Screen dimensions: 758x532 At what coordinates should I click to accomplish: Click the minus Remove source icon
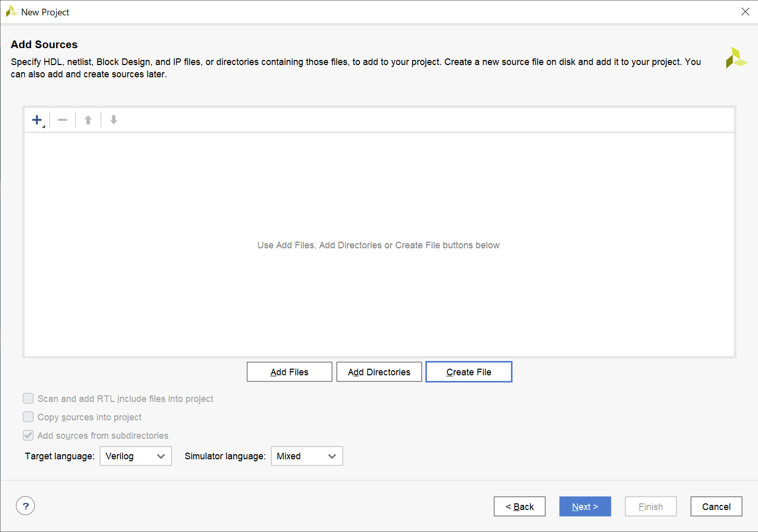point(63,120)
